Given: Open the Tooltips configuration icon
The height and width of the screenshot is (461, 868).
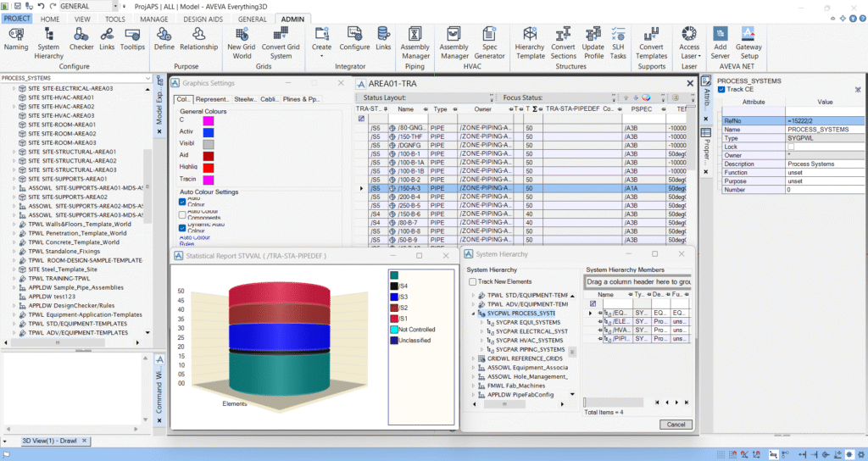Looking at the screenshot, I should point(132,39).
